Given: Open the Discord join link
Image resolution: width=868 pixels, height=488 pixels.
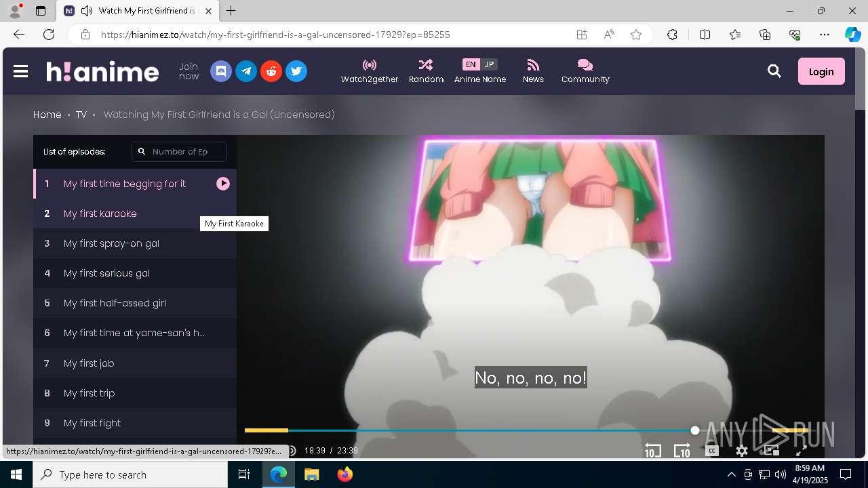Looking at the screenshot, I should 221,71.
